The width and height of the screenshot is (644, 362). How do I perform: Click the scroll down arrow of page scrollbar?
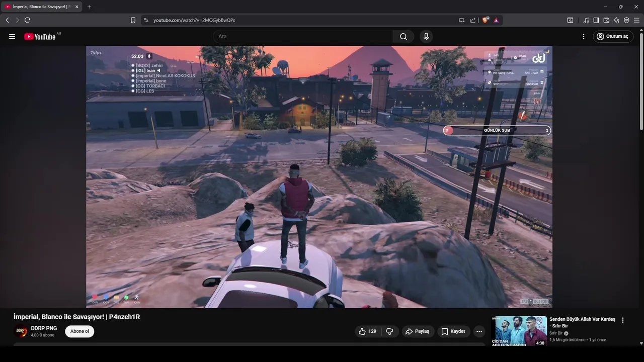click(641, 343)
